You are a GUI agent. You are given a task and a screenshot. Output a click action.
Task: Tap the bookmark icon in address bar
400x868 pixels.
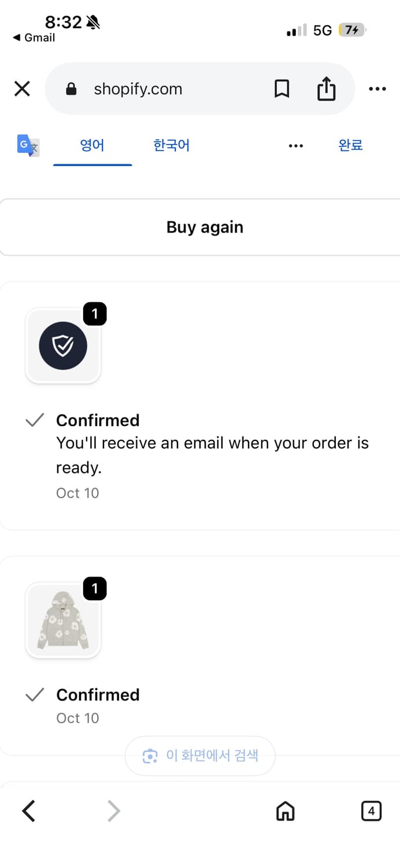point(282,89)
